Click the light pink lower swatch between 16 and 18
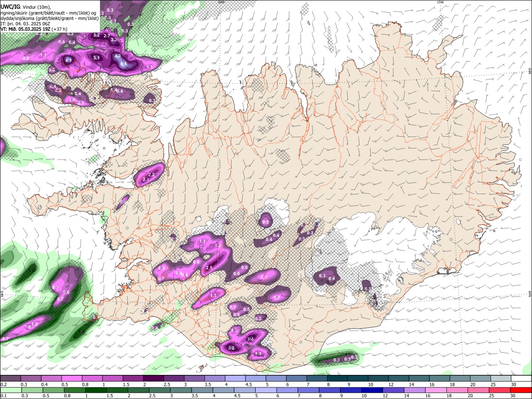This screenshot has height=399, width=532. [436, 390]
